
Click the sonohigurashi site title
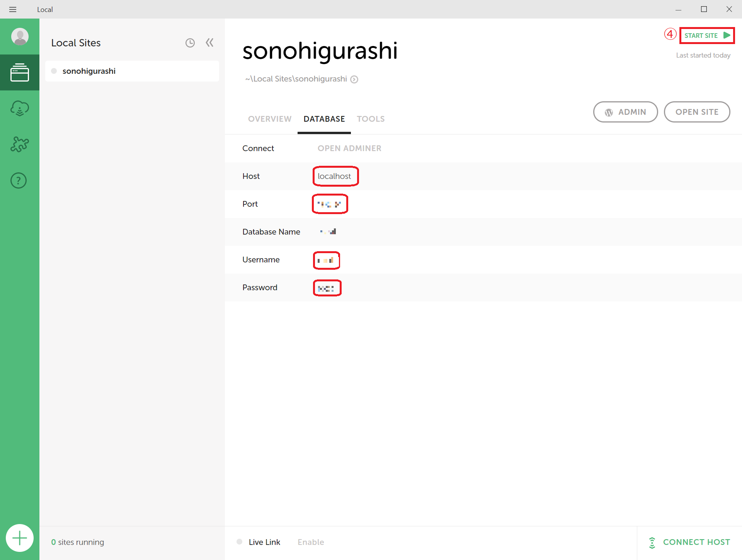tap(320, 51)
